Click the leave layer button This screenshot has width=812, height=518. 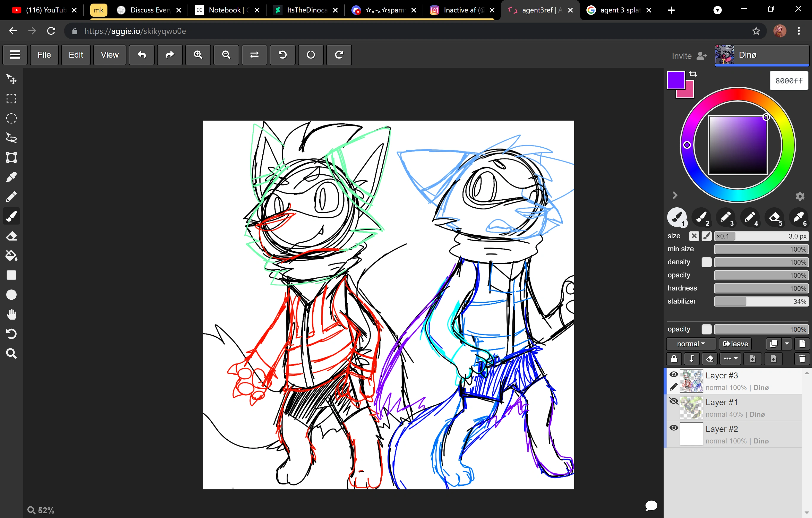coord(735,344)
